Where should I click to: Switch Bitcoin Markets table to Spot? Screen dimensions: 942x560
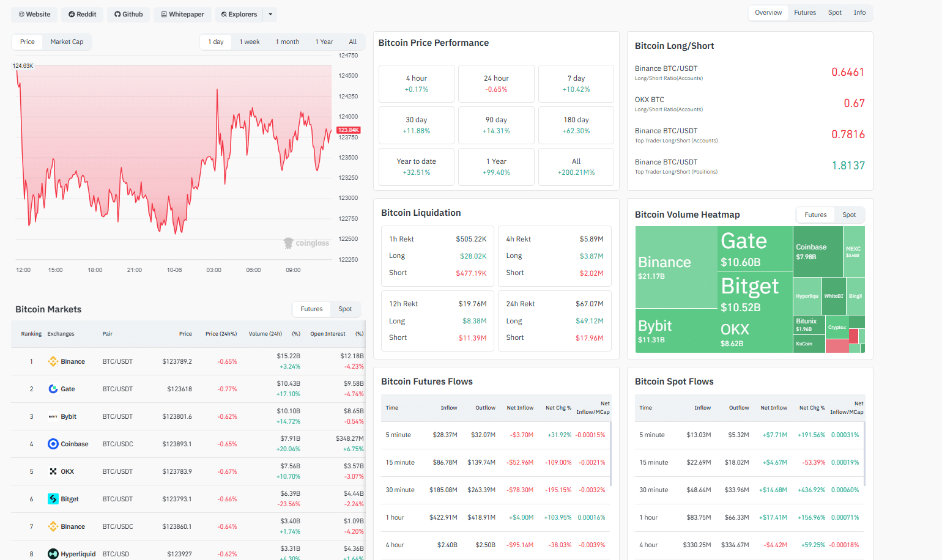coord(345,309)
